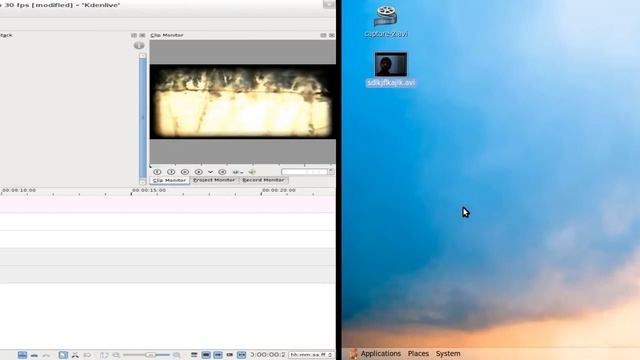Float the Clip Monitor panel
640x360 pixels.
click(323, 36)
